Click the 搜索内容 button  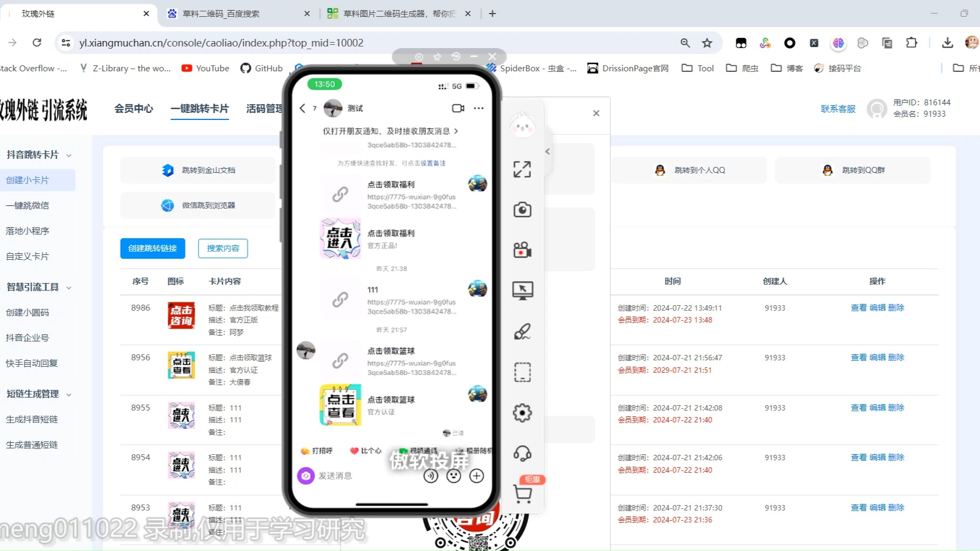223,248
